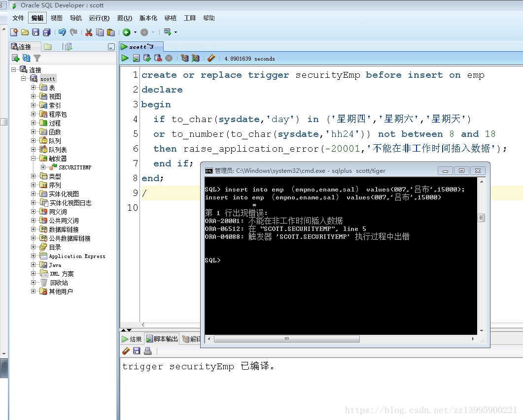
Task: Open the SQL worksheet toolbar icon
Action: [168, 32]
